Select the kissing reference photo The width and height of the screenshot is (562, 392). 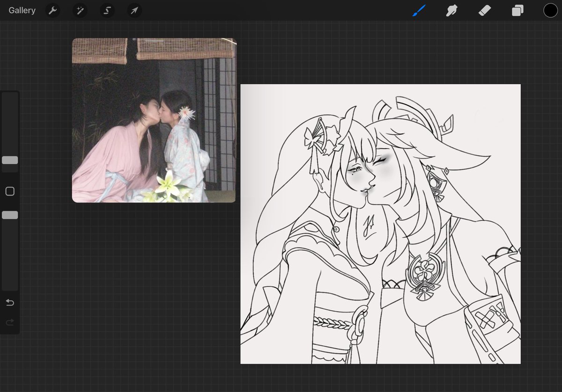coord(154,120)
